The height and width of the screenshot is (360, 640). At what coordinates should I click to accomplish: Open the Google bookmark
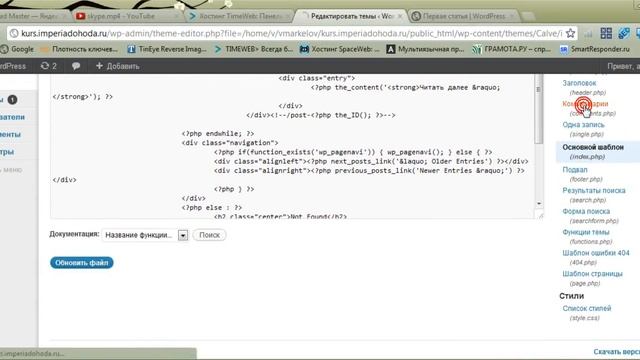click(x=17, y=49)
